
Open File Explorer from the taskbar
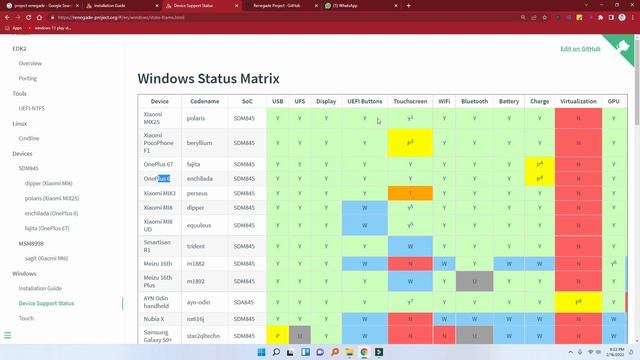349,352
